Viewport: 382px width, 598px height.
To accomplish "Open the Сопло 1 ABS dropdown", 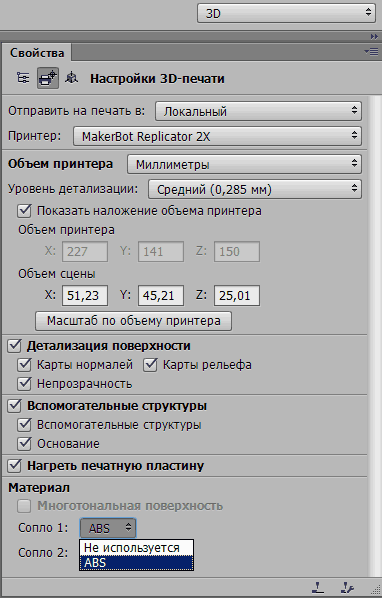I will [108, 528].
